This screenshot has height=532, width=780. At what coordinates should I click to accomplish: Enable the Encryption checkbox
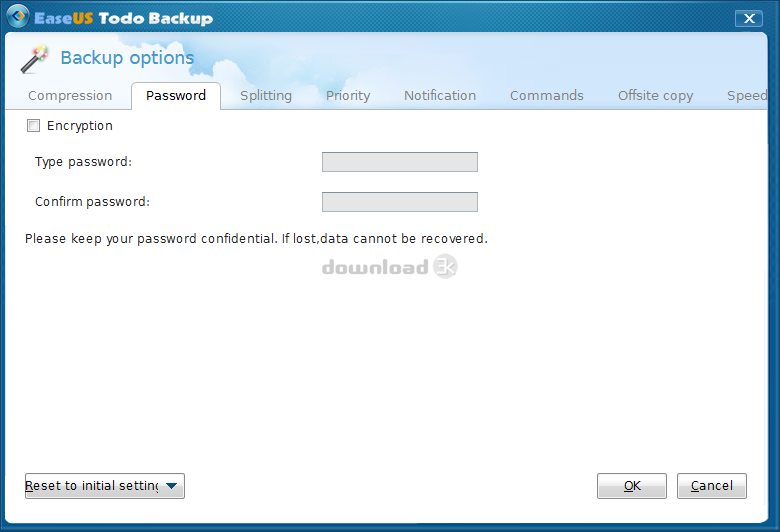point(33,126)
